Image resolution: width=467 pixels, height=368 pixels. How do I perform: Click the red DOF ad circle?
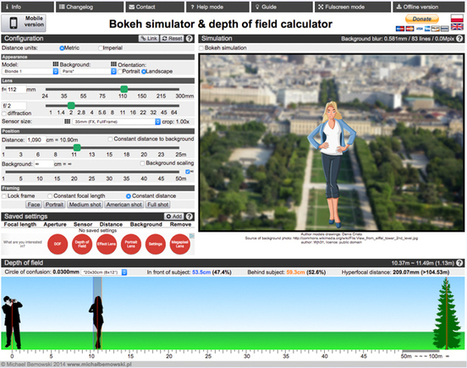click(57, 244)
